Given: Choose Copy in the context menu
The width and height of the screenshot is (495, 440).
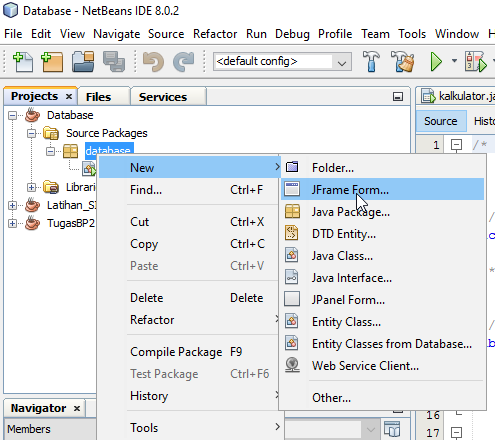Looking at the screenshot, I should (189, 244).
